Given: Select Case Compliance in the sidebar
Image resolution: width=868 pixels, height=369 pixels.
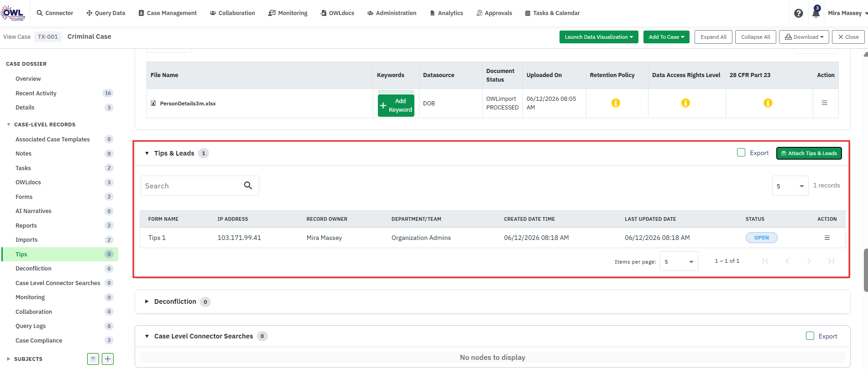Looking at the screenshot, I should pos(39,341).
